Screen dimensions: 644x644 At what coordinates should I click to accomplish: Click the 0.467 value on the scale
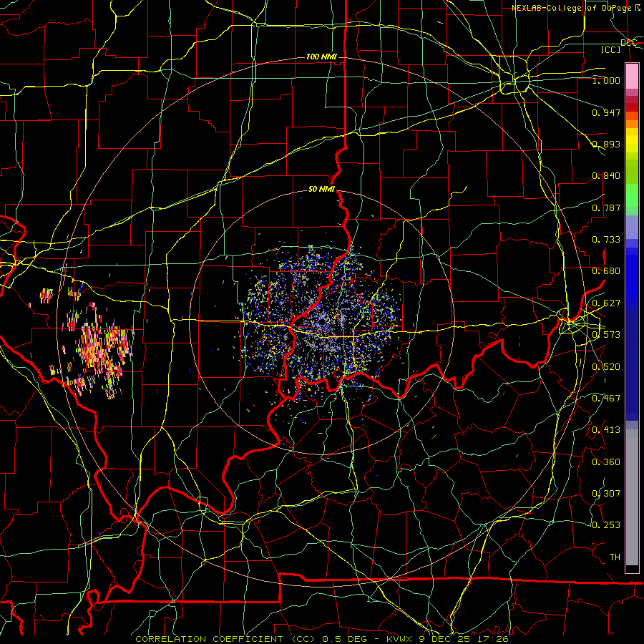point(606,399)
